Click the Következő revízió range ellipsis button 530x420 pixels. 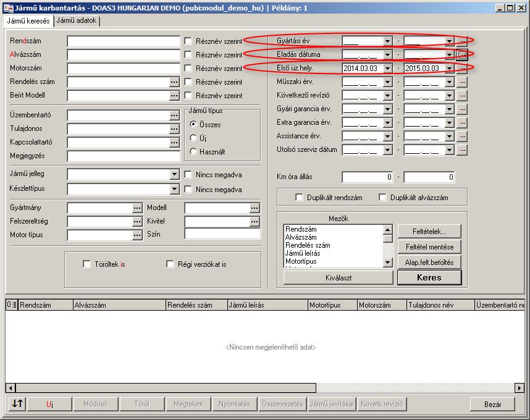pyautogui.click(x=462, y=96)
